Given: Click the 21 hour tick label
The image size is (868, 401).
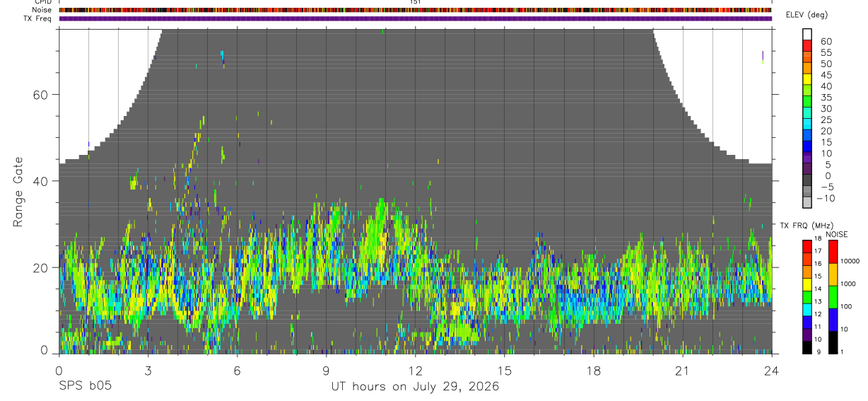Looking at the screenshot, I should 683,371.
